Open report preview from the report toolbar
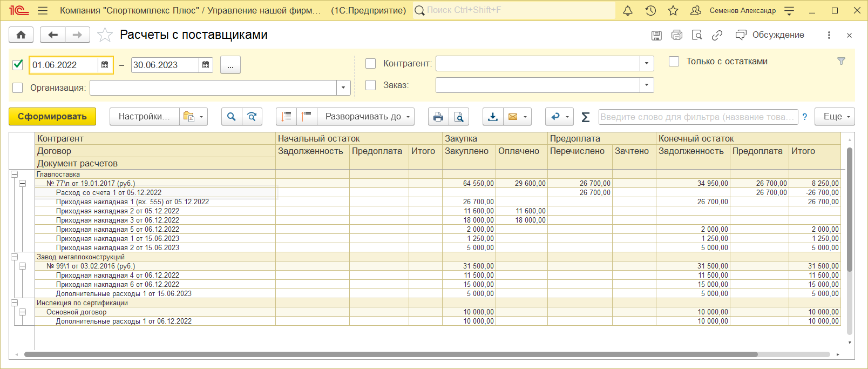Image resolution: width=868 pixels, height=369 pixels. 459,117
